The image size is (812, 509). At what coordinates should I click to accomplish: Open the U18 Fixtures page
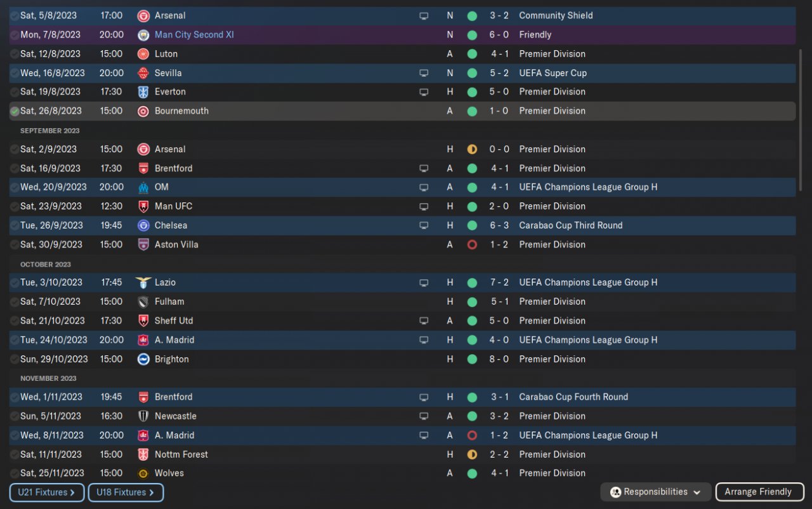click(x=126, y=492)
